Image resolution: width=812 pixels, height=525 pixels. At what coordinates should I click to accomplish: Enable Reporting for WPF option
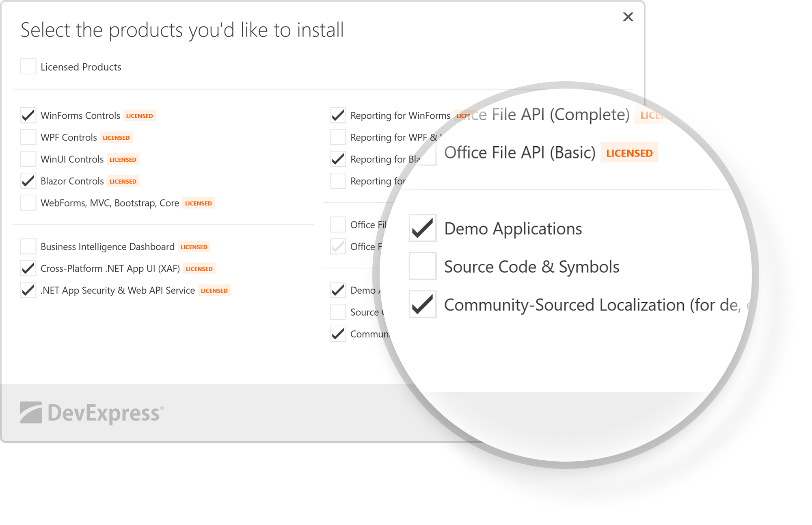[x=337, y=137]
